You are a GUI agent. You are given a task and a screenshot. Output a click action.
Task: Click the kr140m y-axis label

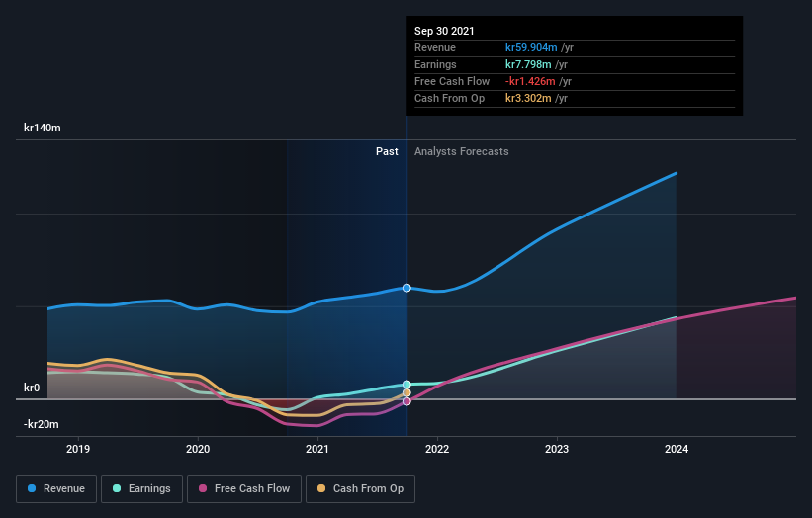click(x=43, y=128)
